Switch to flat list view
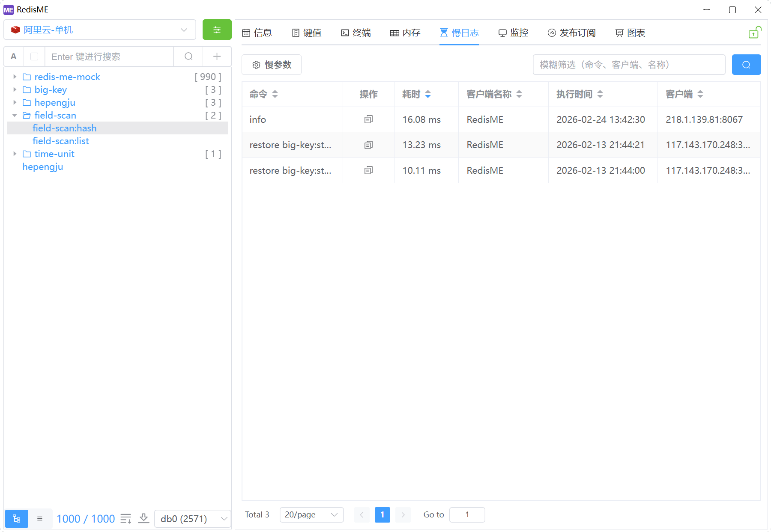The height and width of the screenshot is (532, 771). point(40,519)
